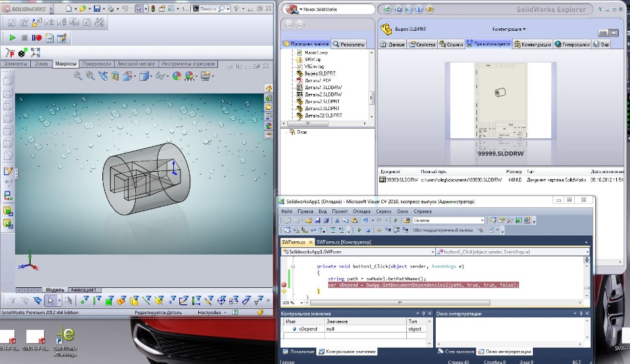630x364 pixels.
Task: Toggle hexadecimal output (Шестнадцатеричный вывод) in Visual C#
Action: coord(443,230)
